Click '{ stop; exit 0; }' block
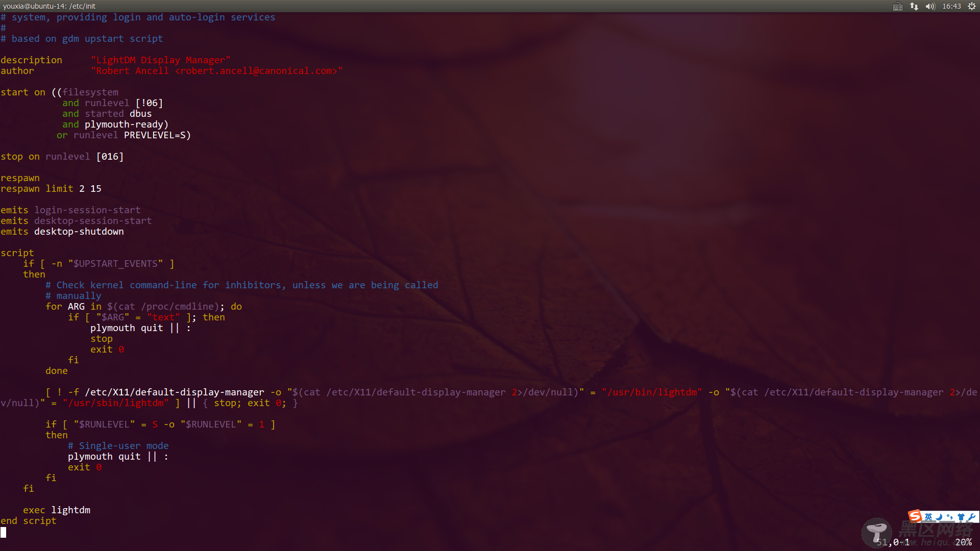The height and width of the screenshot is (551, 980). coord(250,403)
